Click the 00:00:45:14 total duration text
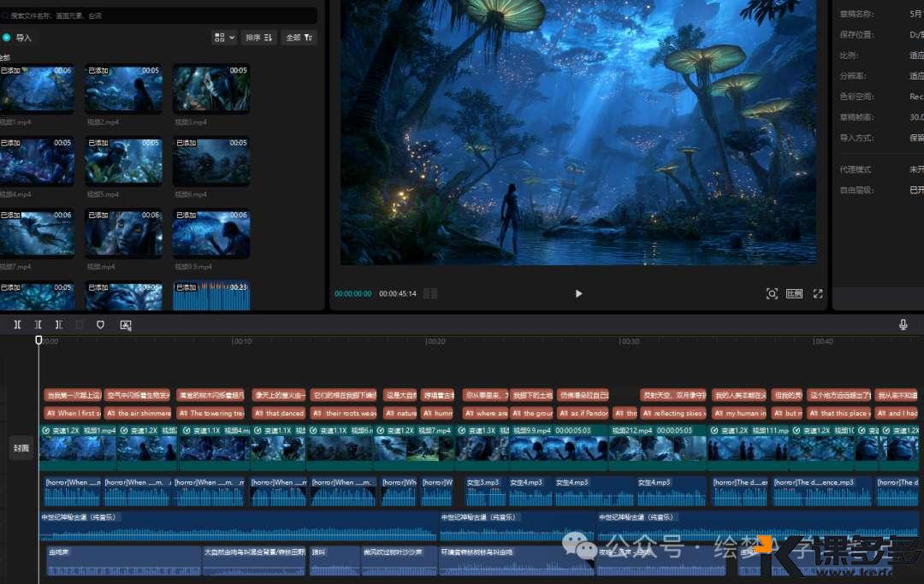 398,293
